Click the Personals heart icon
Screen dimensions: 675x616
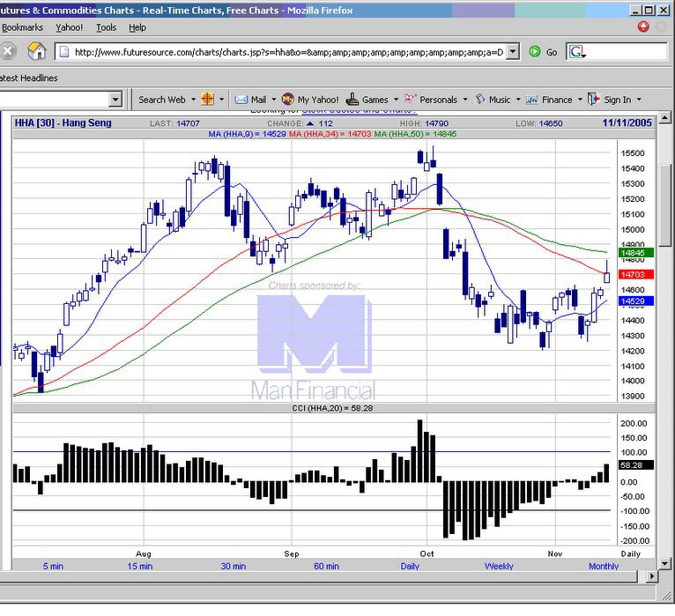pyautogui.click(x=411, y=99)
